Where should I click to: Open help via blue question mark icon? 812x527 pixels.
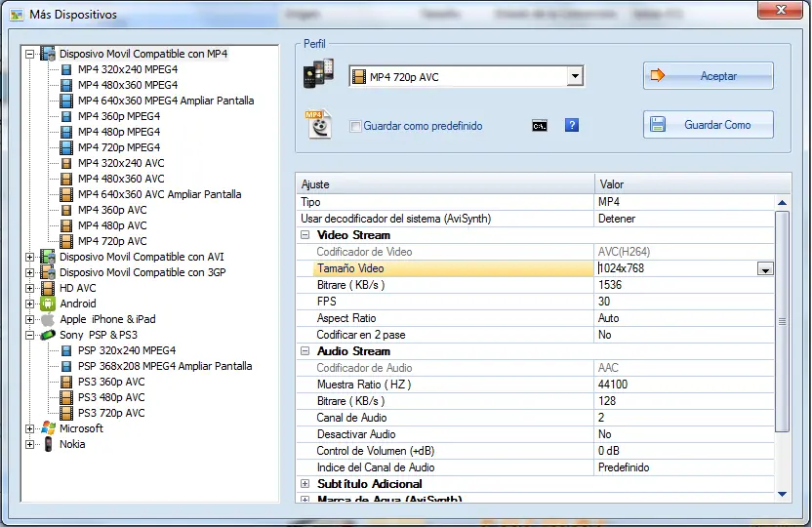tap(572, 125)
